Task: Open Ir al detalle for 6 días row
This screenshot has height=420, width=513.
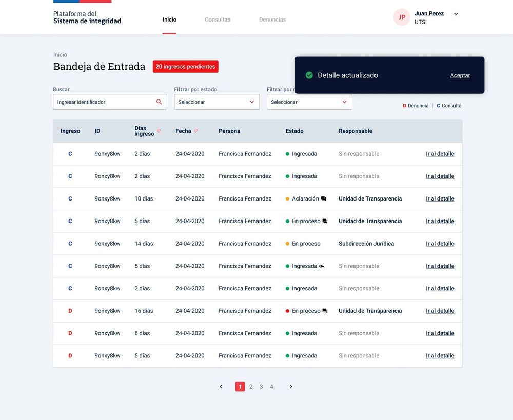Action: click(440, 333)
